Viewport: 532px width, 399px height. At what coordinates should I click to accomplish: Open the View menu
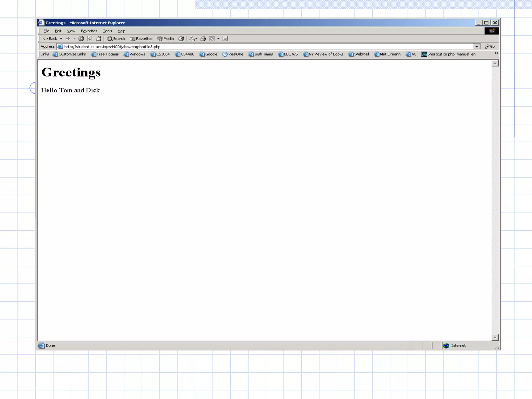[x=71, y=31]
